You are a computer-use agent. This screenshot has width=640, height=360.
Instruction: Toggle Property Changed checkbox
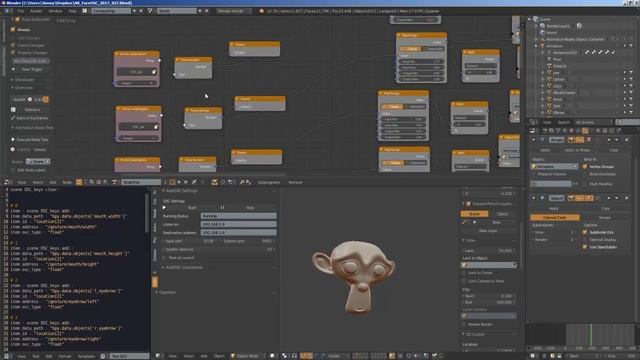(13, 53)
